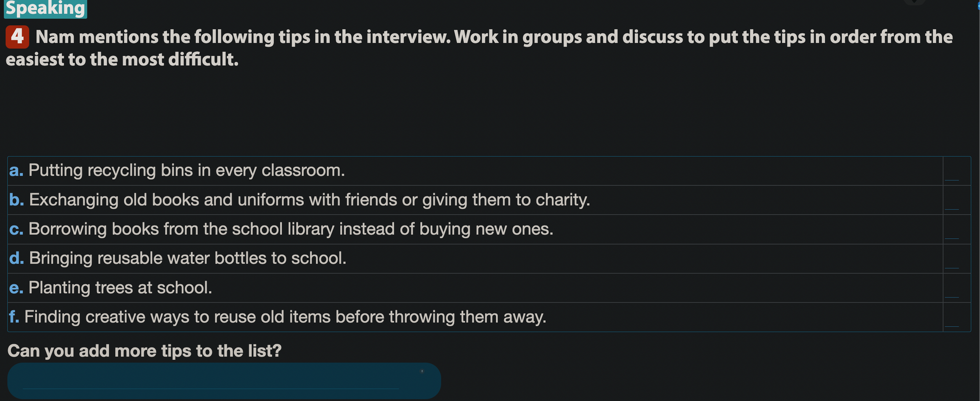Click the "Finding creative ways to reuse old items" row
The width and height of the screenshot is (980, 401).
pos(285,317)
